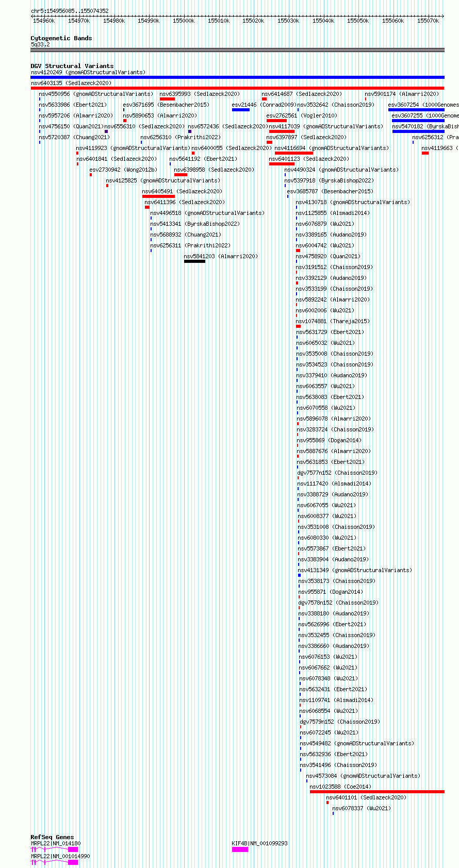The width and height of the screenshot is (459, 868).
Task: Open nsv955869 (Dogan2014) variant
Action: click(329, 440)
